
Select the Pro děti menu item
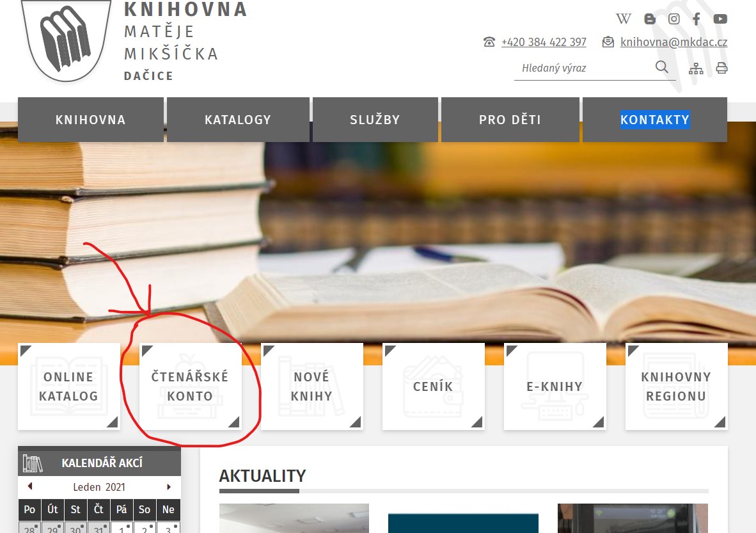(510, 120)
